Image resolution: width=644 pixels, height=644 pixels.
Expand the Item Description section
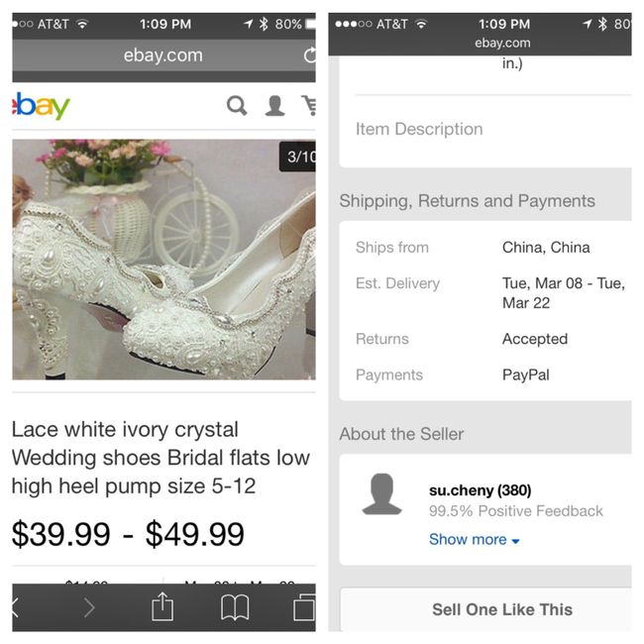[x=419, y=129]
